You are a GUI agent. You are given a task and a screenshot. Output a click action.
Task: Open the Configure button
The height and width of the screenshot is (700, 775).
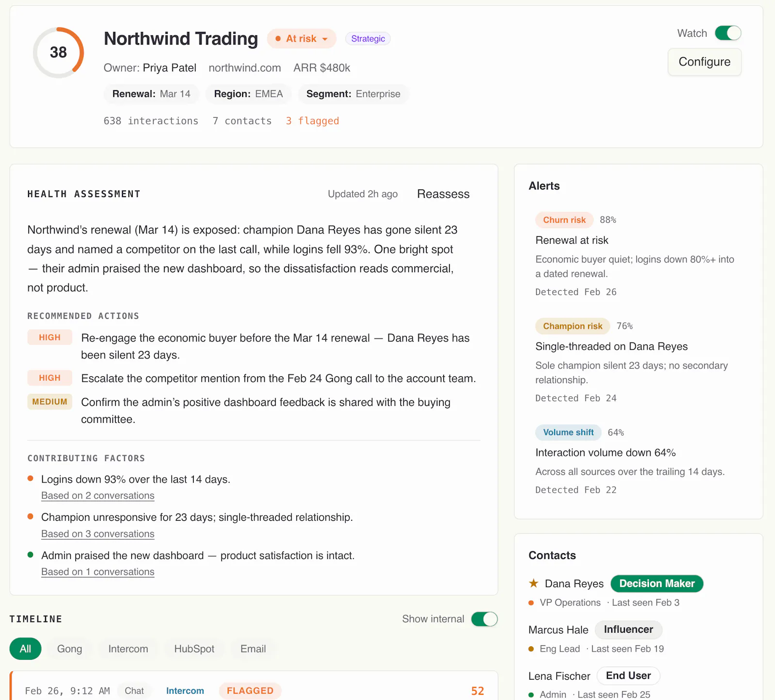(x=704, y=62)
